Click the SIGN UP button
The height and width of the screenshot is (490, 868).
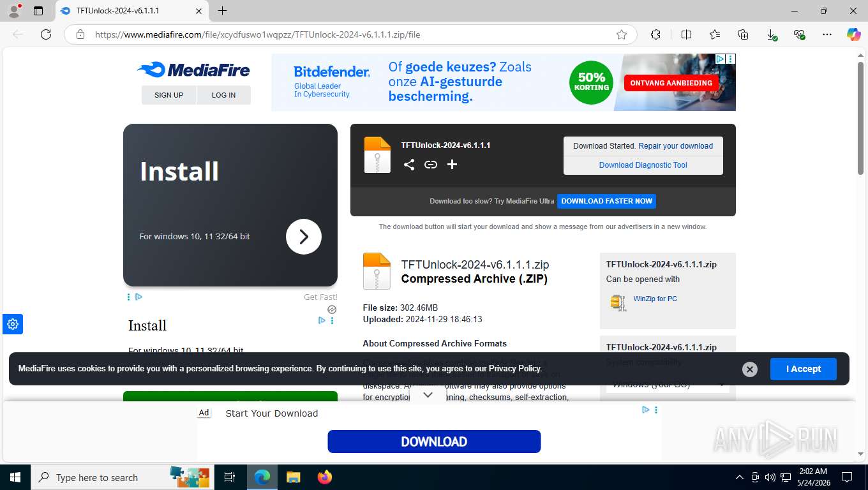(168, 95)
